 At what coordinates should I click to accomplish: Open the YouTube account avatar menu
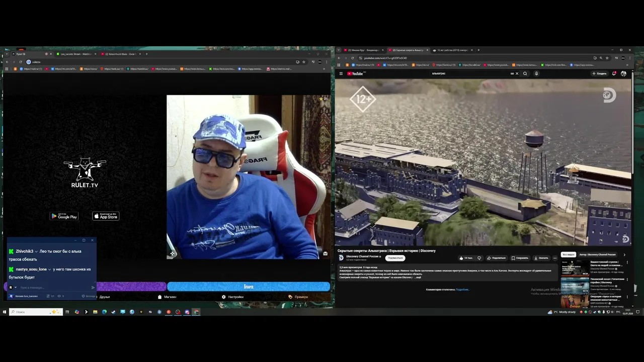[x=624, y=73]
